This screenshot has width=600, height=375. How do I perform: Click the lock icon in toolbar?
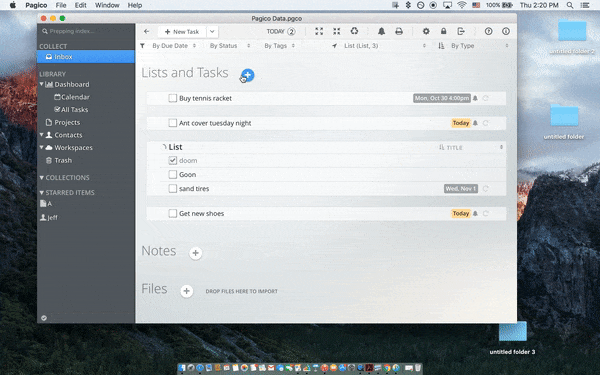(443, 31)
